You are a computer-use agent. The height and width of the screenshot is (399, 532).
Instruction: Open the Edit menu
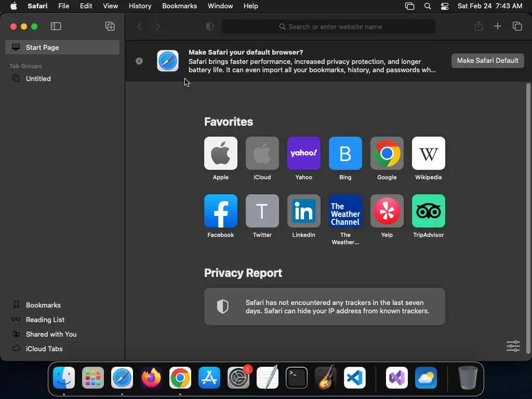(86, 6)
